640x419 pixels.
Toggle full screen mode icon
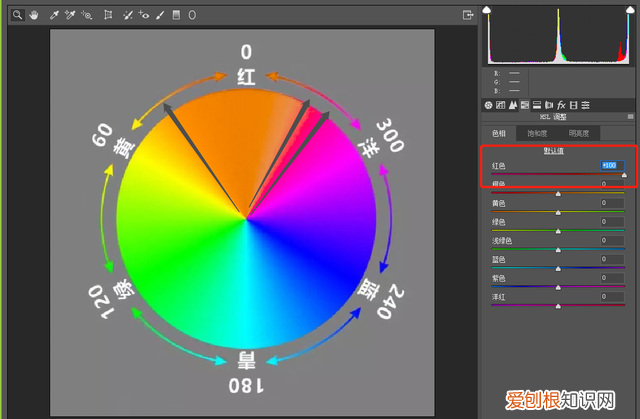pyautogui.click(x=468, y=15)
